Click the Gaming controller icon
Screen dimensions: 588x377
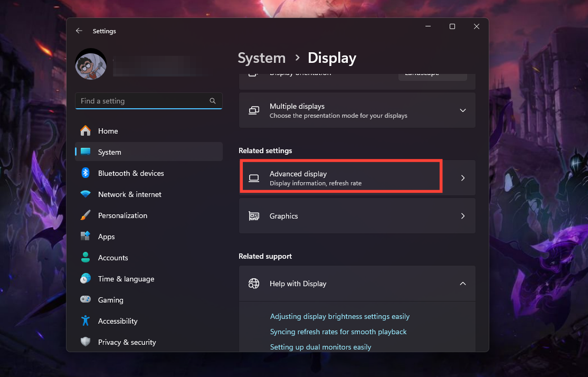pos(86,299)
